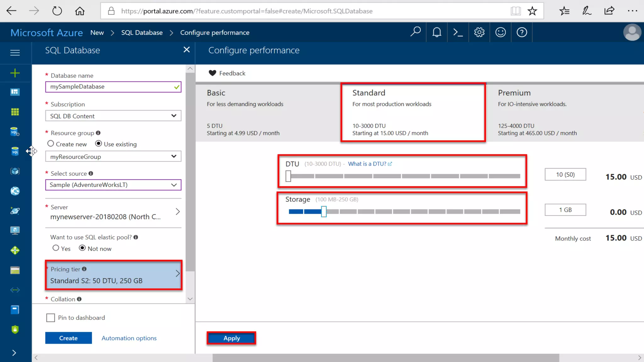Image resolution: width=644 pixels, height=362 pixels.
Task: Select the Basic pricing tier tab
Action: tap(268, 113)
